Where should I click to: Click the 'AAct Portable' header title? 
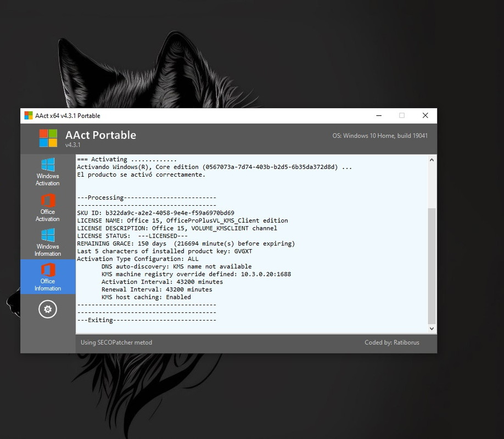point(100,135)
